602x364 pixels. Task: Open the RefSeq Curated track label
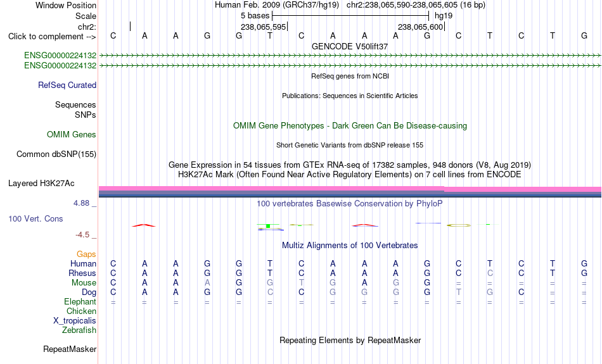coord(67,85)
